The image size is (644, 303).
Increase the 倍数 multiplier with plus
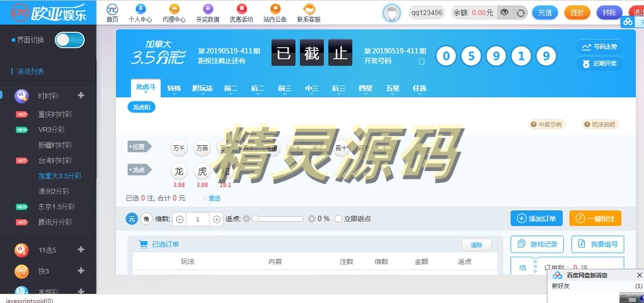[217, 219]
